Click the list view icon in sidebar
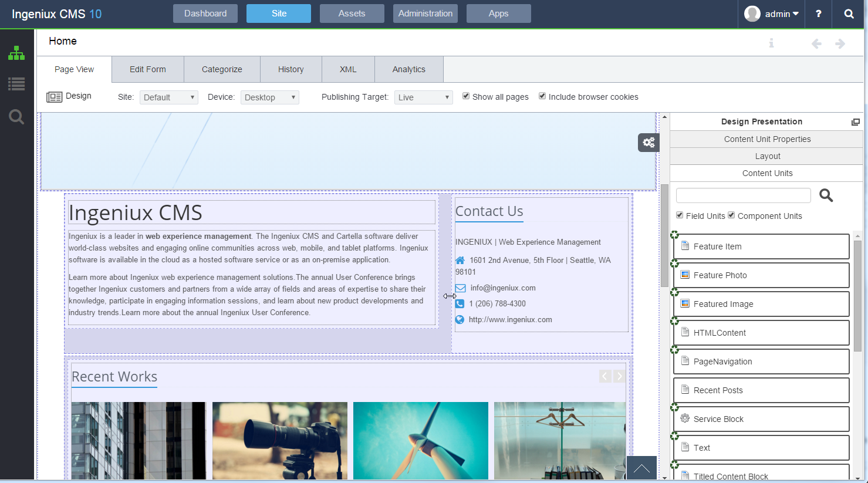Screen dimensions: 868x483 pos(16,84)
